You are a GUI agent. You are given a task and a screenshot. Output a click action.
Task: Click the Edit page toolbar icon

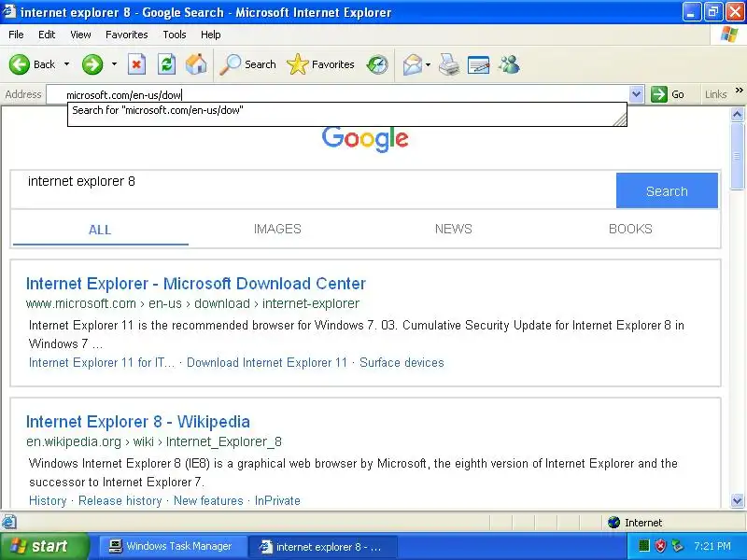(x=478, y=64)
